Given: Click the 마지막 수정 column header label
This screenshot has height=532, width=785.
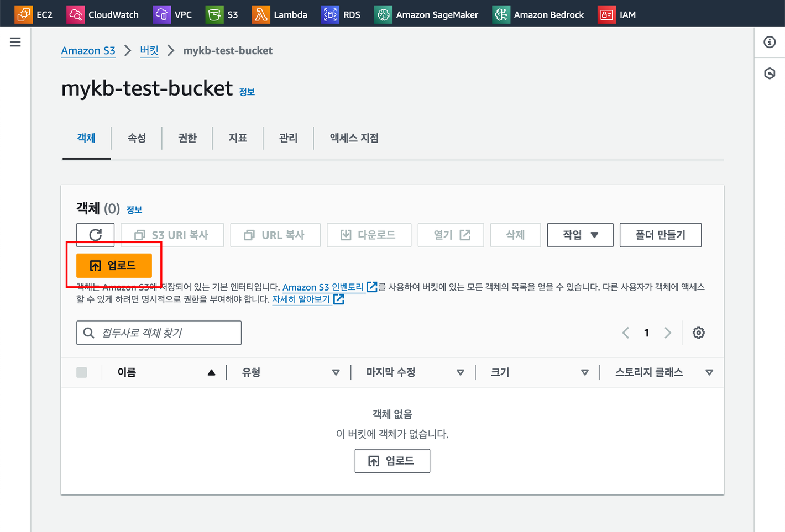Looking at the screenshot, I should [391, 372].
